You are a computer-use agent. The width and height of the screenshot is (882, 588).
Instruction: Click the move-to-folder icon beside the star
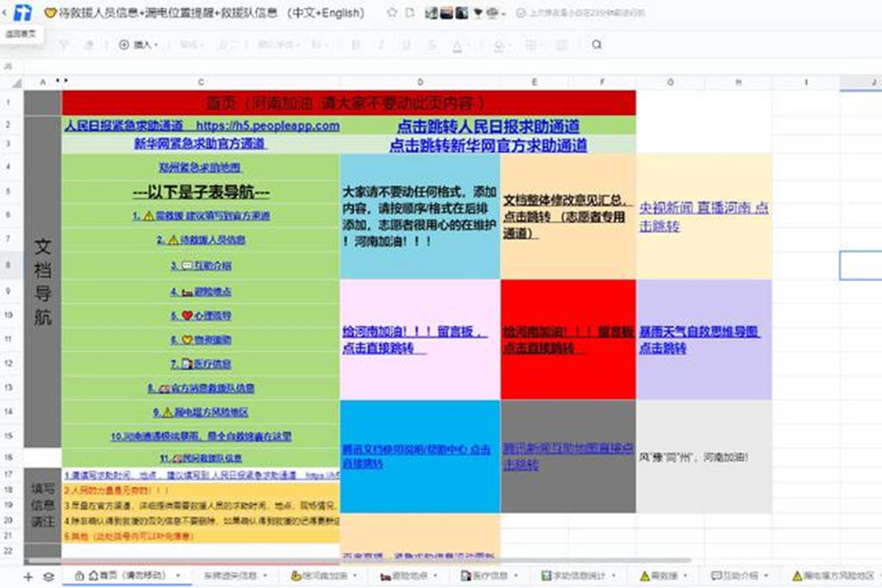(x=410, y=12)
